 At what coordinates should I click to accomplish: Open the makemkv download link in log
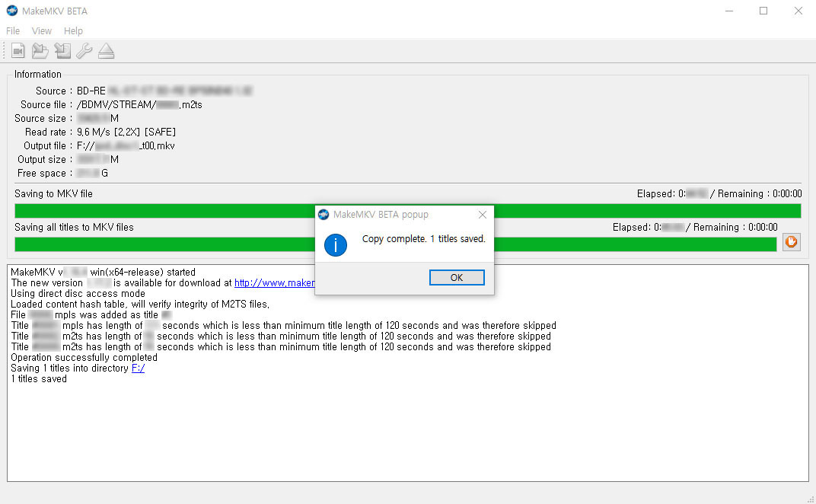(274, 282)
